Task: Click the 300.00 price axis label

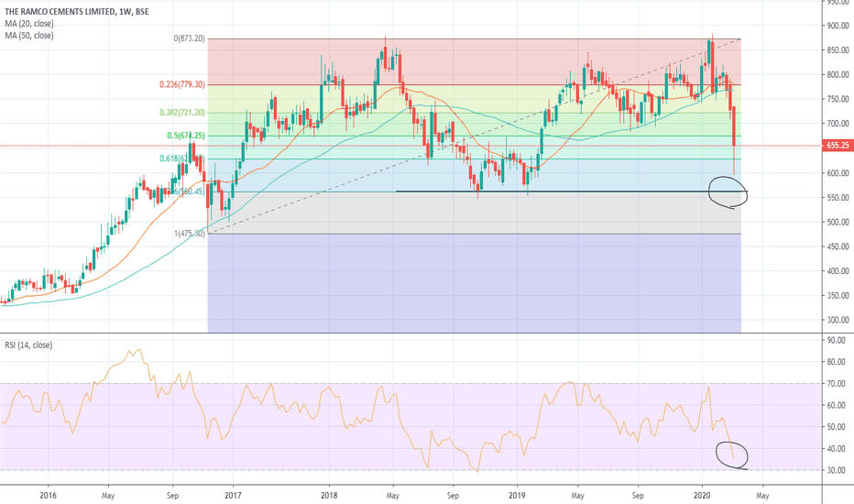Action: (x=838, y=321)
